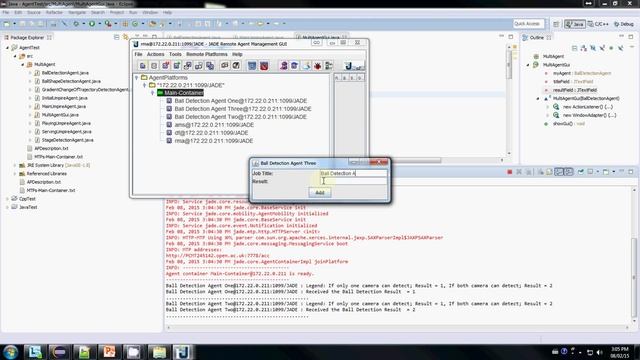Terminate the program with red console square
Screen dimensions: 640x360
pyautogui.click(x=509, y=172)
